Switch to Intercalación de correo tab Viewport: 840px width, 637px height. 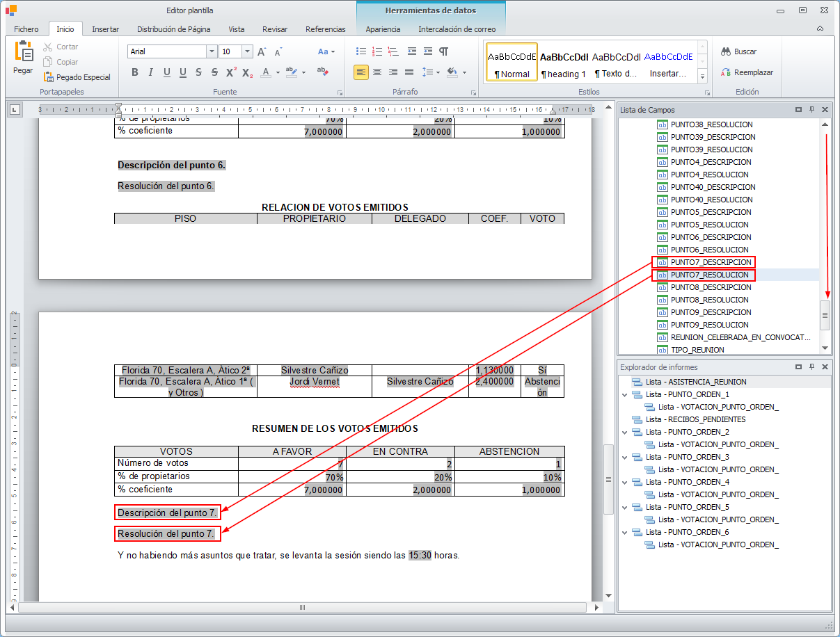[457, 29]
